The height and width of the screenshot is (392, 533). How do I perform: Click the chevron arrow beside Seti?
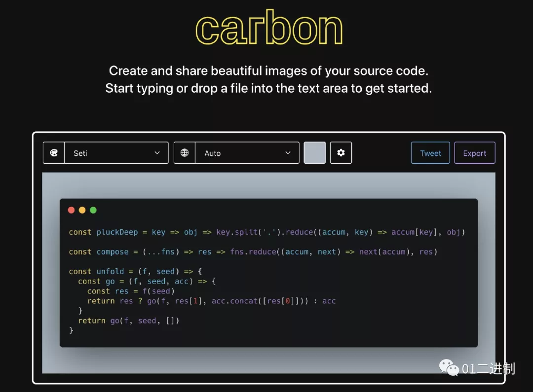(x=157, y=153)
